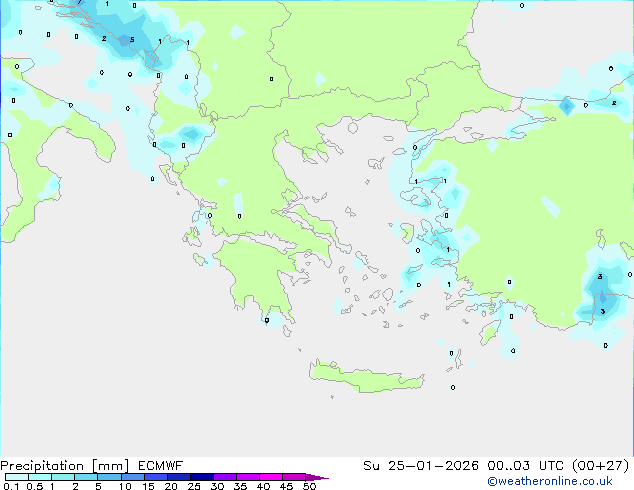Pick the 10–15 mm legend color swatch
The height and width of the screenshot is (490, 634).
click(x=132, y=477)
